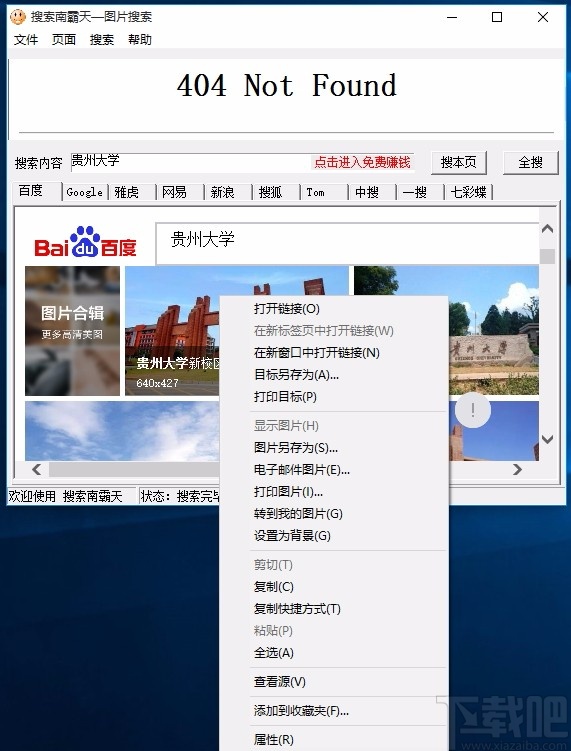Open the 文件 menu

pos(26,40)
